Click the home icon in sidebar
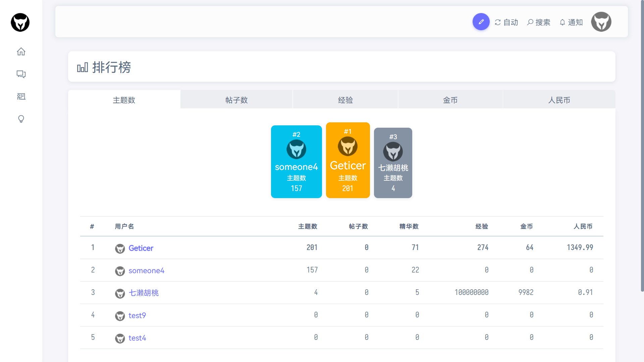This screenshot has height=362, width=644. tap(21, 52)
